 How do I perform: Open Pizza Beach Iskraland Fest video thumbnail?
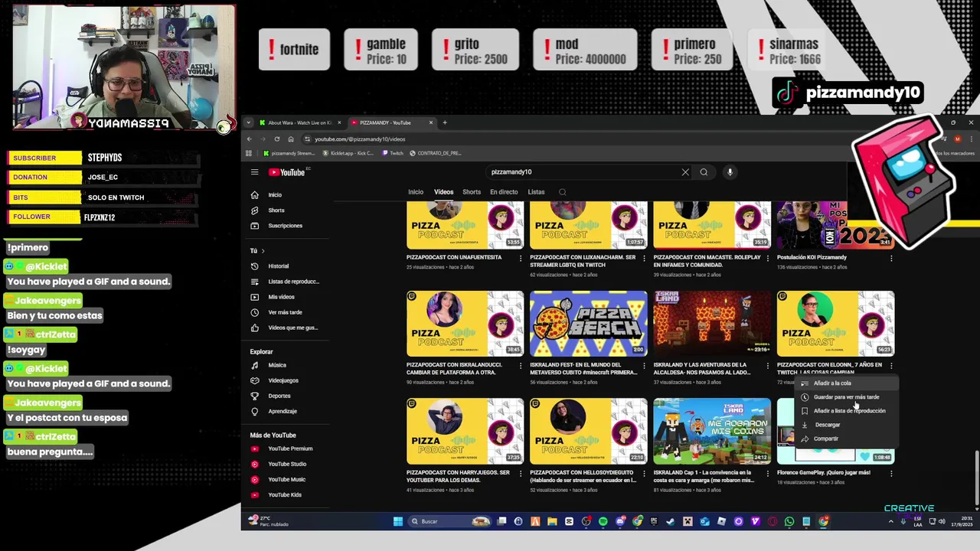[x=588, y=324]
